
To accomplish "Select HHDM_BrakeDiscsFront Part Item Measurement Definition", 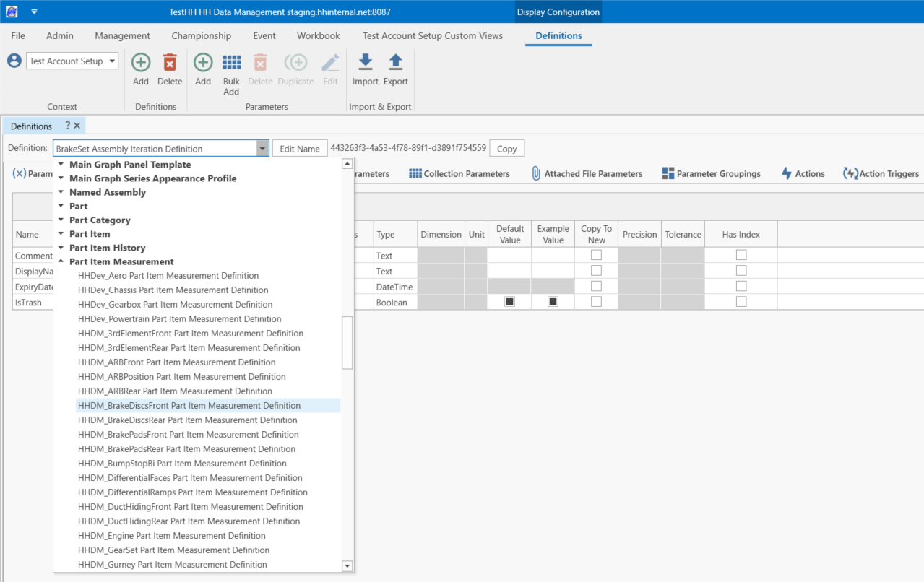I will pyautogui.click(x=189, y=406).
